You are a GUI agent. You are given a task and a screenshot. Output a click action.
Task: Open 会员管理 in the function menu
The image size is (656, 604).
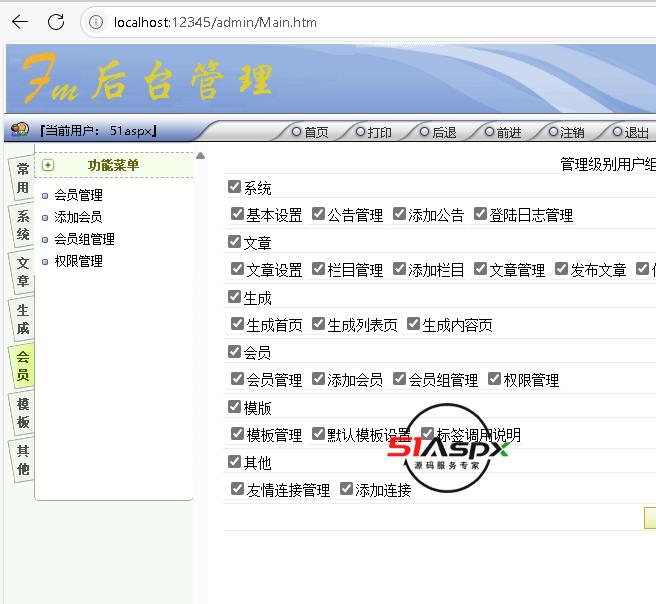click(x=78, y=195)
